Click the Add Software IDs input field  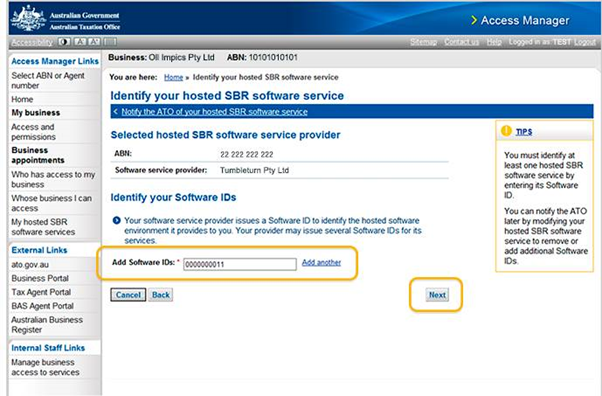tap(240, 264)
